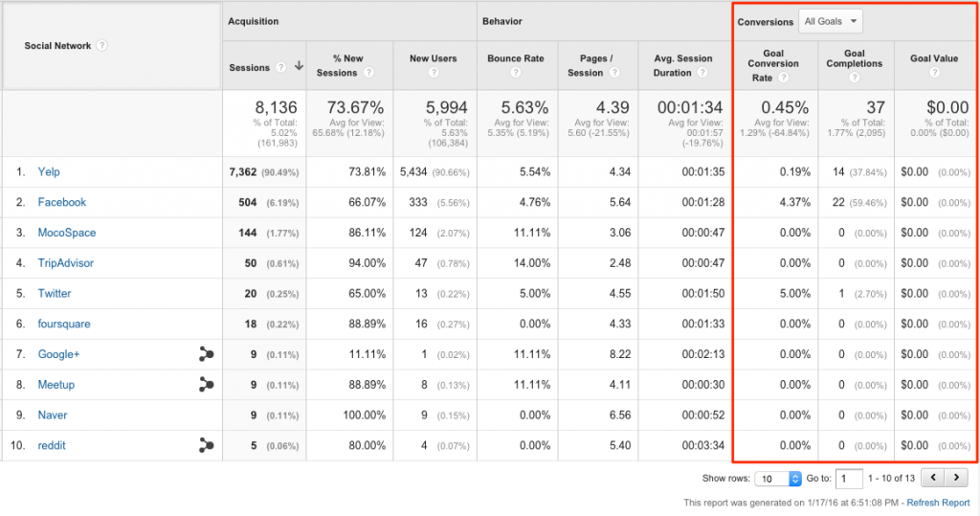The image size is (980, 516).
Task: Click help icon beside Avg. Session Duration
Action: pos(702,73)
